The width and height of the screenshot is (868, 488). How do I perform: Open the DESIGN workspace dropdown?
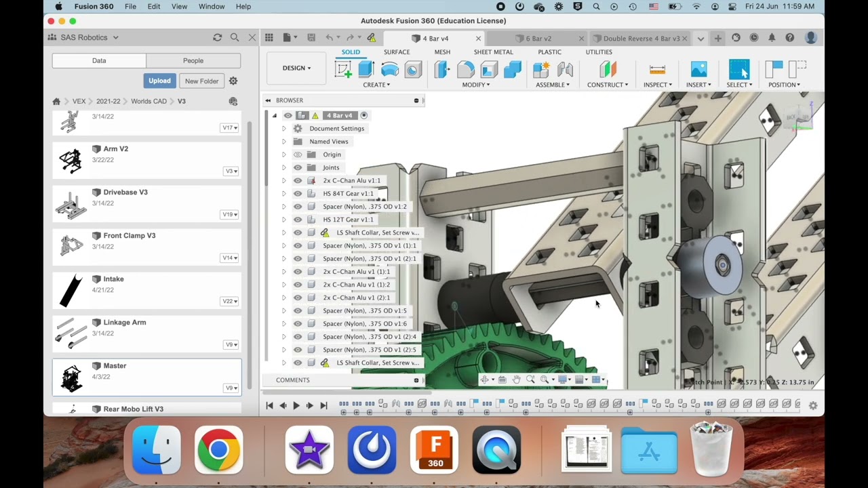(296, 68)
